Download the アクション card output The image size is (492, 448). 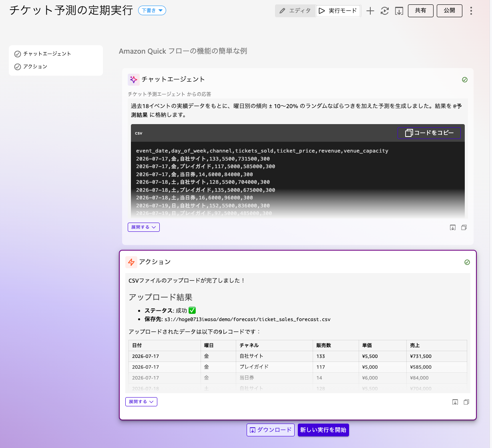tap(455, 402)
